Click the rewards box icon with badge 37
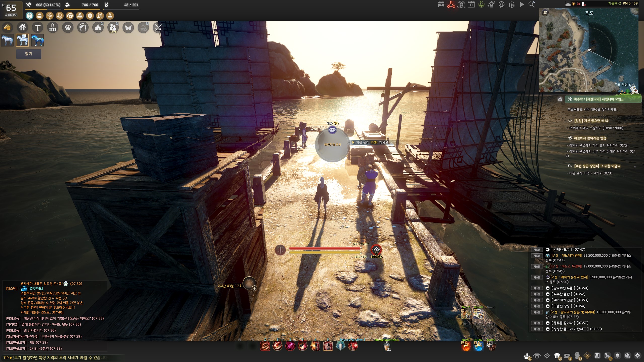Image resolution: width=644 pixels, height=362 pixels. pos(527,356)
